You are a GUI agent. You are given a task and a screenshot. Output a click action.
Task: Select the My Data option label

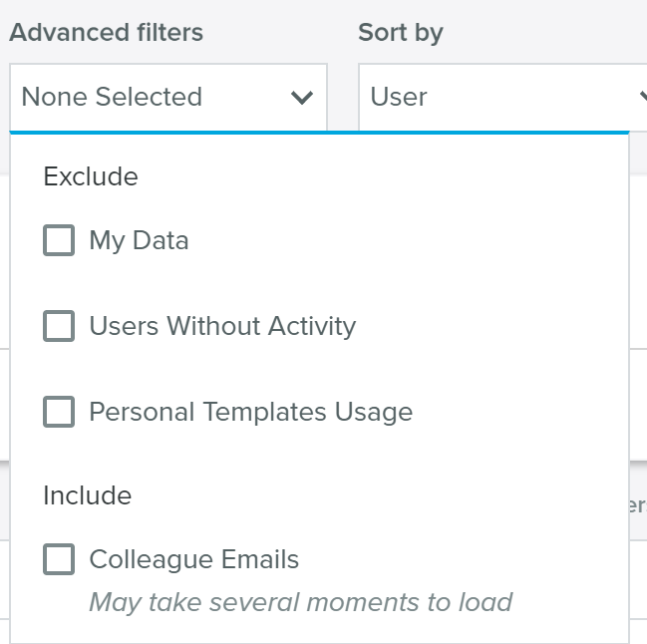(x=139, y=240)
